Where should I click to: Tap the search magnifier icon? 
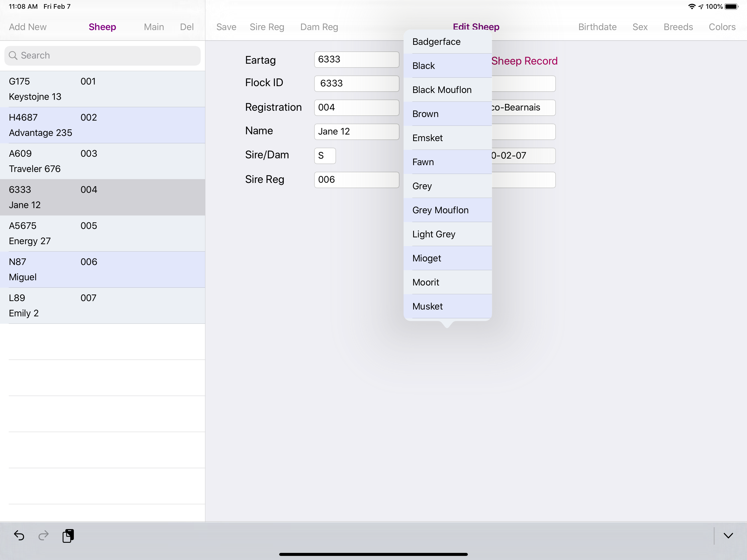[x=13, y=56]
